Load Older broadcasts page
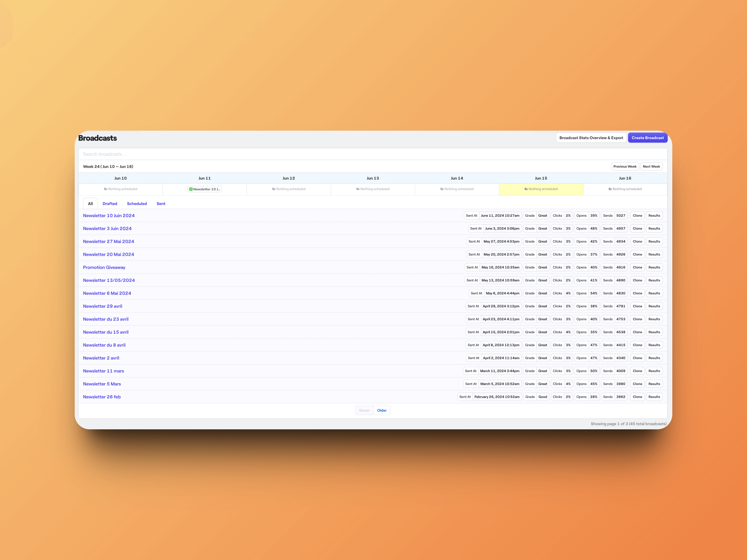The width and height of the screenshot is (747, 560). [x=382, y=410]
